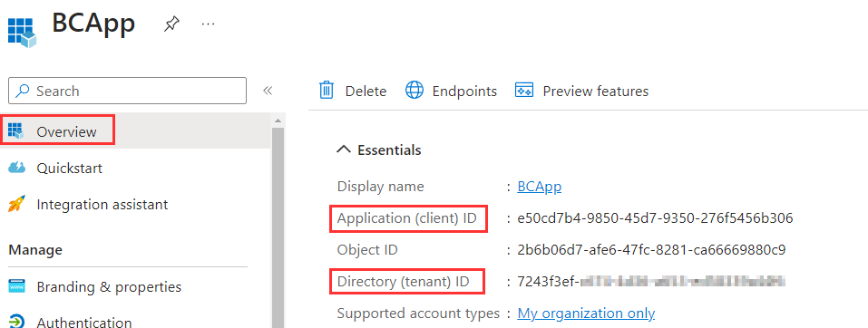Click the BCApp page title
The width and height of the screenshot is (868, 328).
coord(93,24)
